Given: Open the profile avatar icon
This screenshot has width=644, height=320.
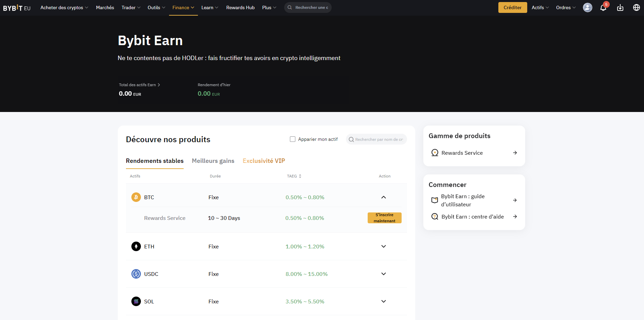Looking at the screenshot, I should [x=587, y=7].
